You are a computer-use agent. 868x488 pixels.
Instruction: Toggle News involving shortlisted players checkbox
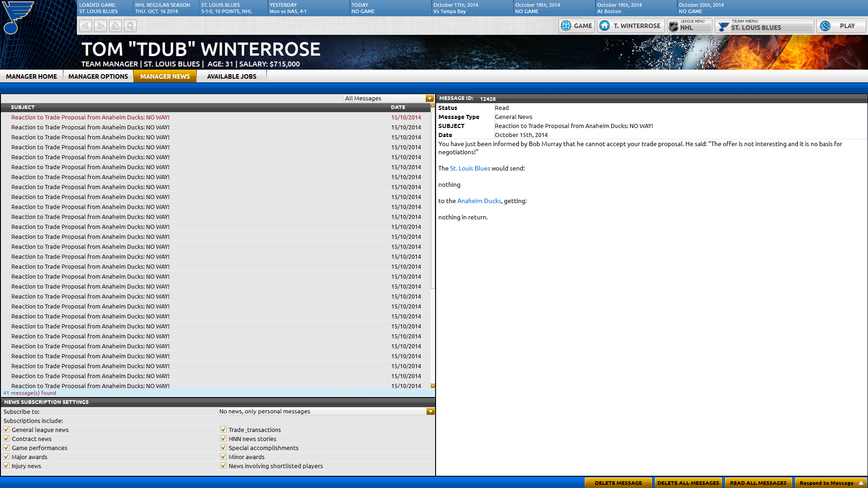click(223, 465)
